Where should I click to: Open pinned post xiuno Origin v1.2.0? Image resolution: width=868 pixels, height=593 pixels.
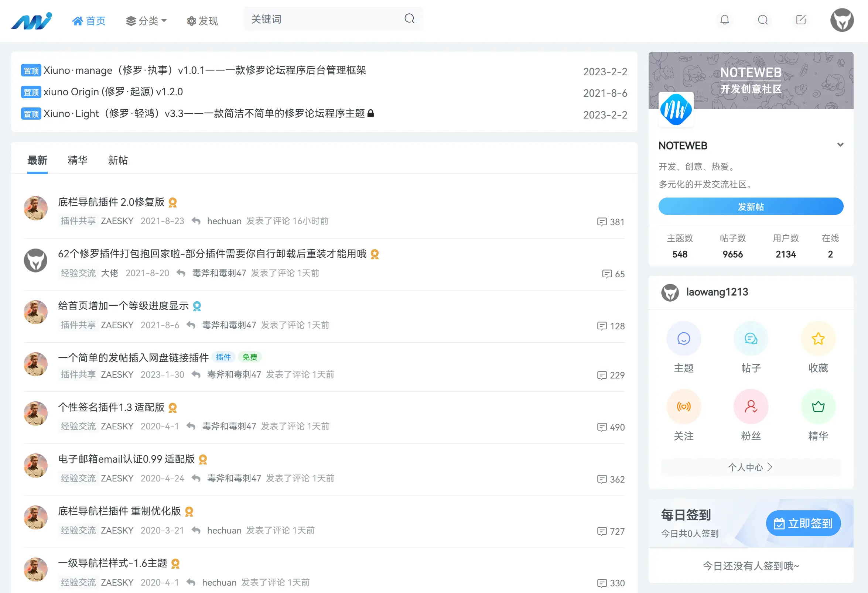click(113, 92)
